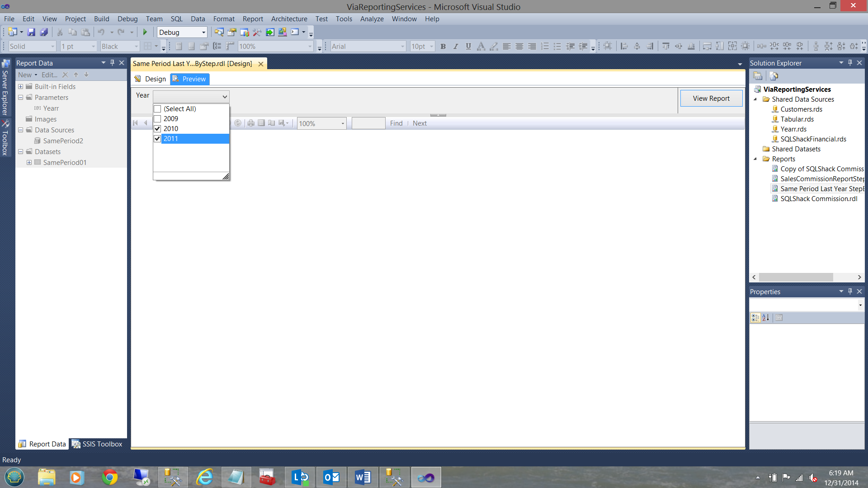Check the 2009 year checkbox
Viewport: 868px width, 488px height.
coord(157,119)
